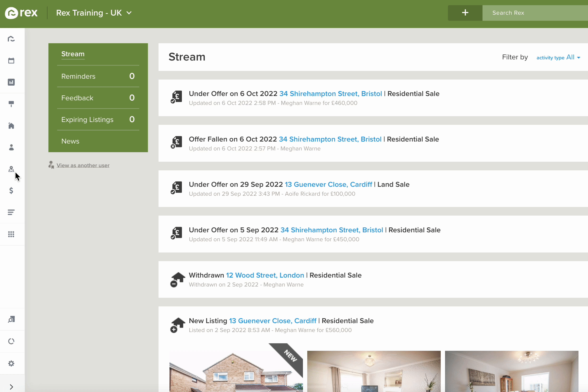Click the circular refresh sidebar icon
This screenshot has height=392, width=588.
(11, 341)
